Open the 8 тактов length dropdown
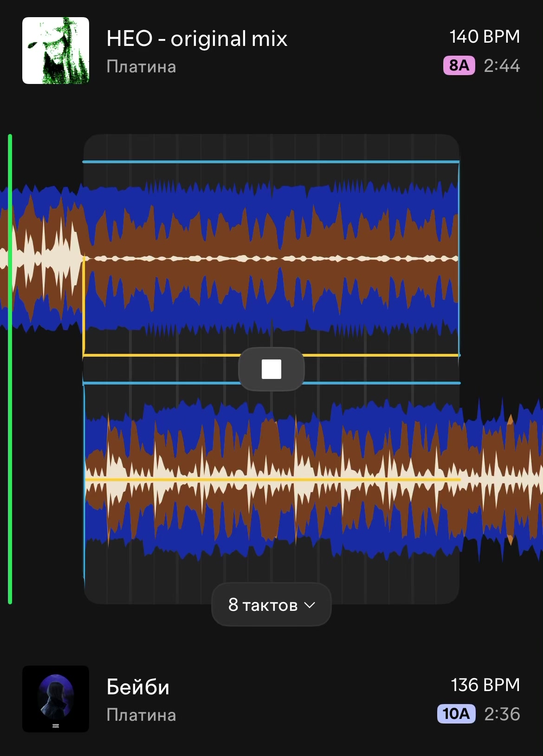543x756 pixels. pyautogui.click(x=271, y=605)
